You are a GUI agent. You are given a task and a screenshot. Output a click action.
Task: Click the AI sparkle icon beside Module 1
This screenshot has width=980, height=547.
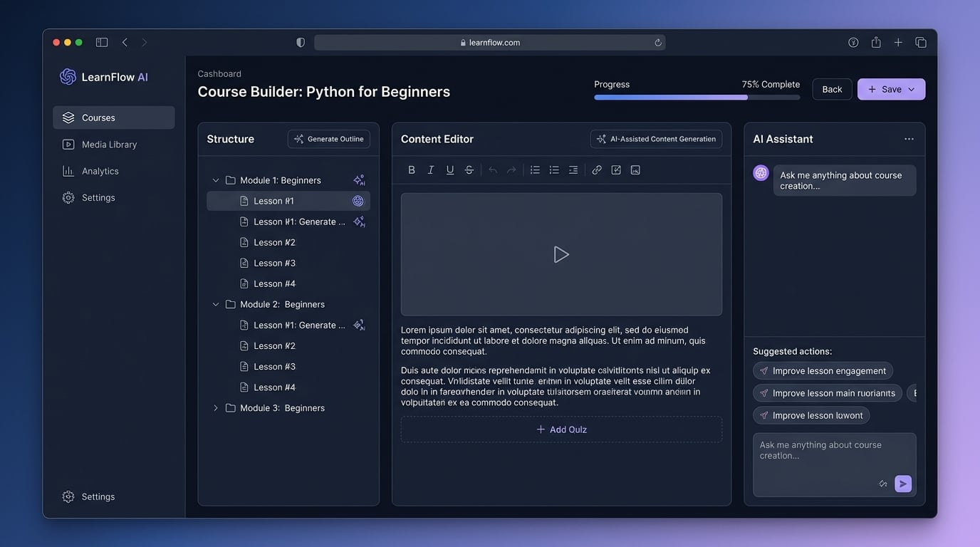coord(359,180)
